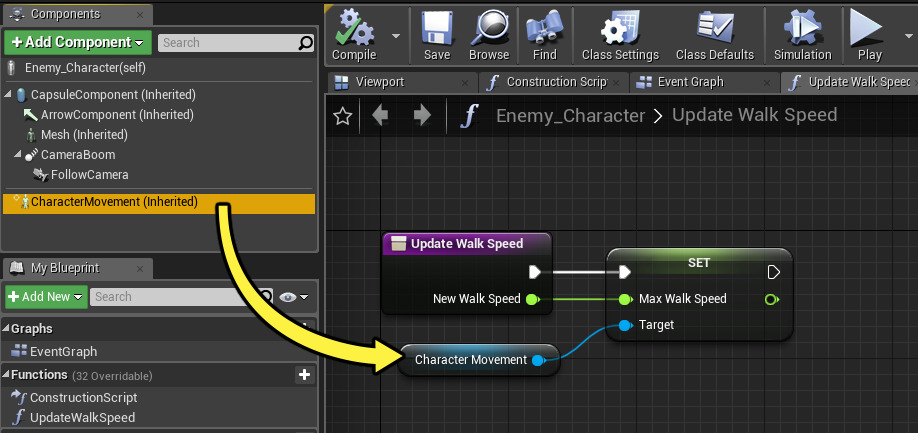Select CharacterMovement (Inherited) component
The height and width of the screenshot is (433, 918).
tap(114, 202)
